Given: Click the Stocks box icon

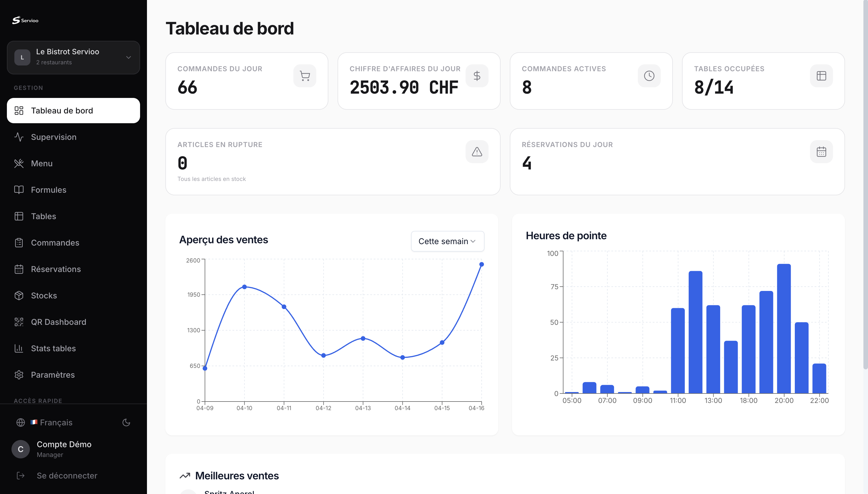Looking at the screenshot, I should [19, 296].
